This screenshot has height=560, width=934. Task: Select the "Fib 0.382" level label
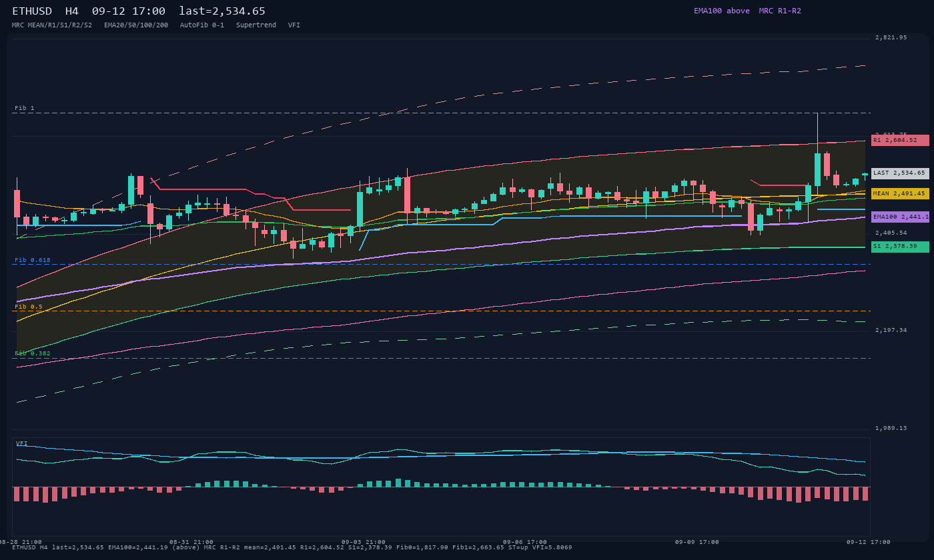point(33,353)
